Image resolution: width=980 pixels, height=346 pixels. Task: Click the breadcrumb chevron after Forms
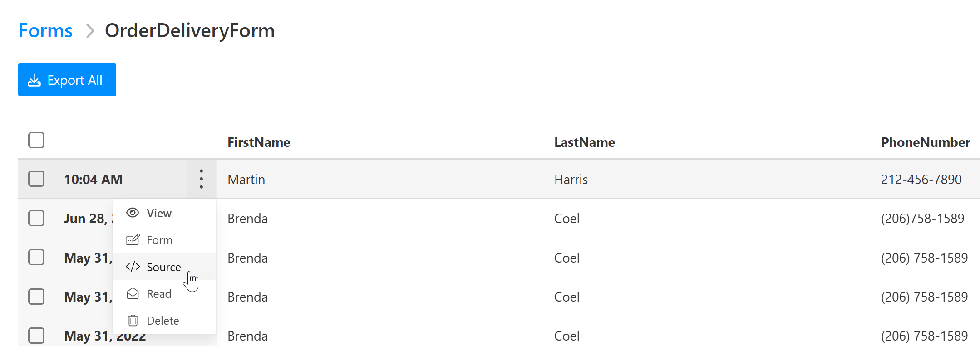click(90, 31)
